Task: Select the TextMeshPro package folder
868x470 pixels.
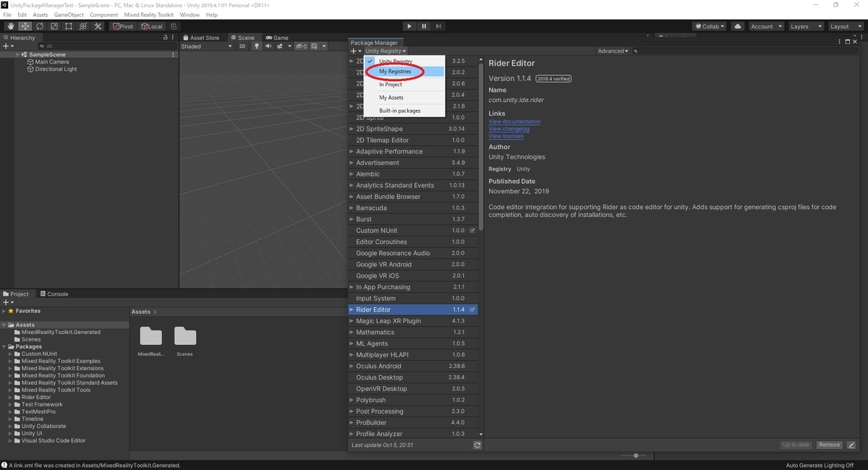Action: click(x=38, y=412)
